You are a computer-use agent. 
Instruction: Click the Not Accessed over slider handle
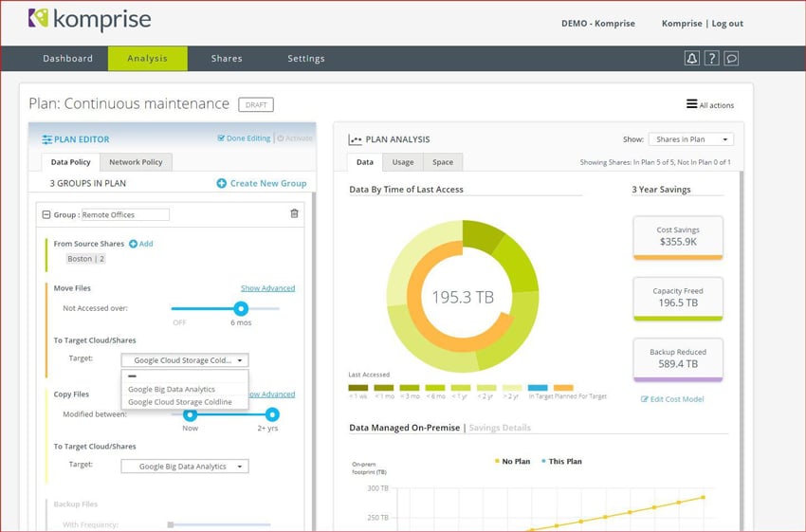[241, 308]
